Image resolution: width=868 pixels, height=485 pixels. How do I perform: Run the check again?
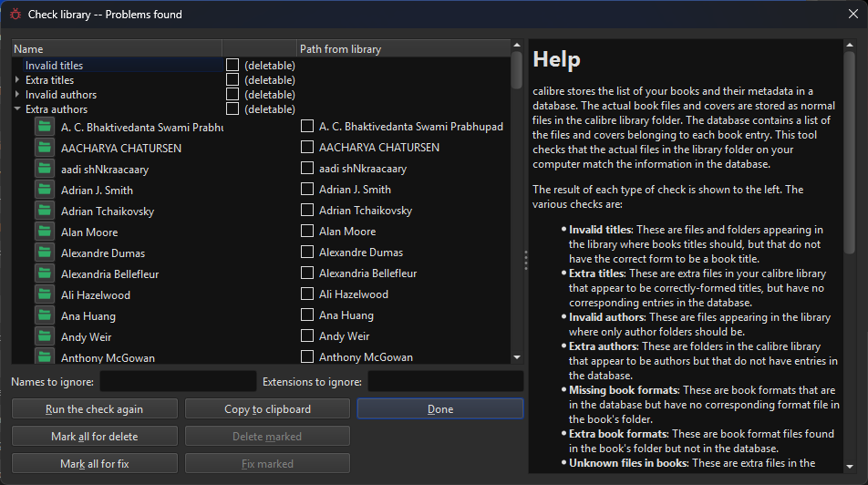95,409
